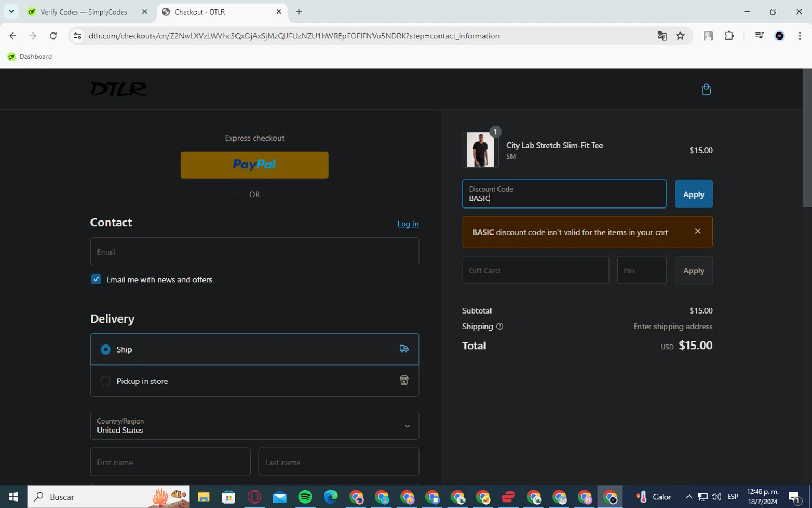Focus the Discount Code field
The height and width of the screenshot is (508, 812).
tap(565, 194)
